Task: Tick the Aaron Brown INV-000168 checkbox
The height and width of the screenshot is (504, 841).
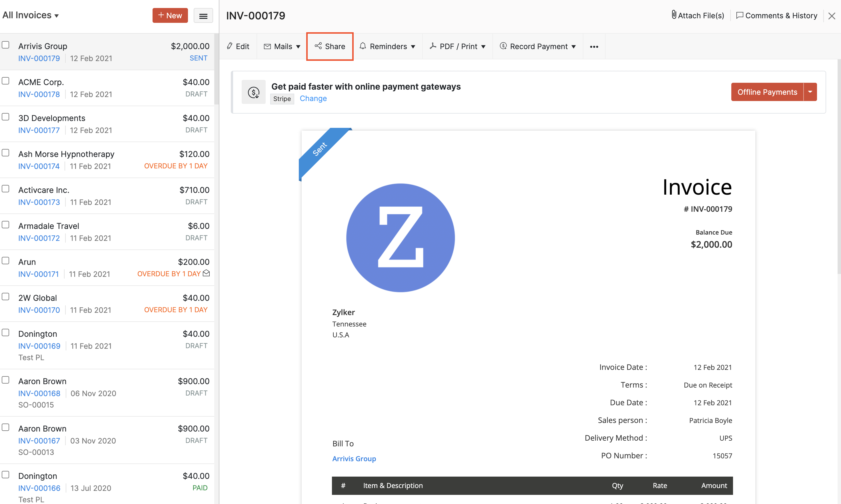Action: pyautogui.click(x=5, y=380)
